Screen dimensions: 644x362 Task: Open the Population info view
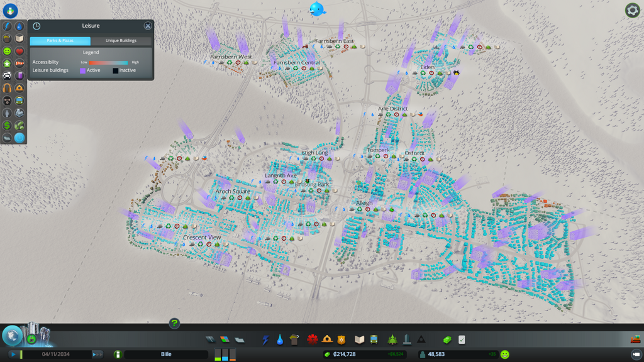point(7,113)
